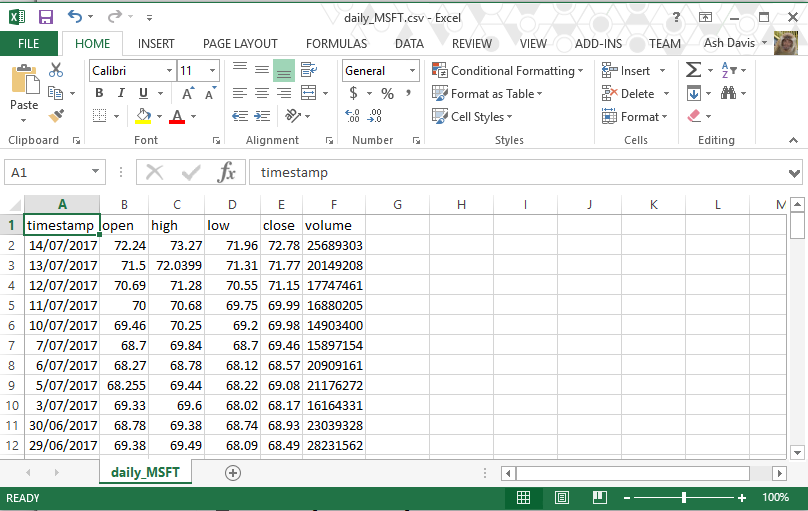Toggle Bold formatting
Image resolution: width=808 pixels, height=511 pixels.
pos(99,93)
